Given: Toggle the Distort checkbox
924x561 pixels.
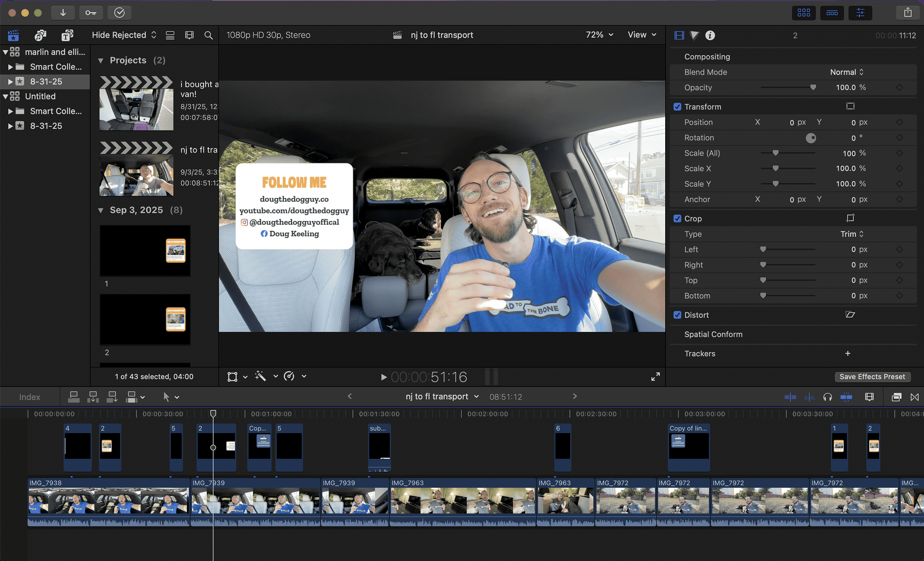Looking at the screenshot, I should click(x=677, y=315).
